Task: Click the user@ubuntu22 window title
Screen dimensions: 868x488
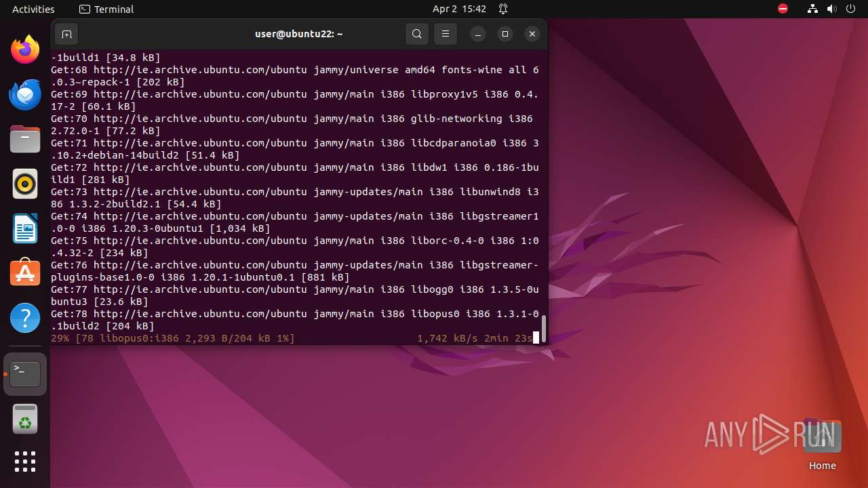Action: (x=298, y=34)
